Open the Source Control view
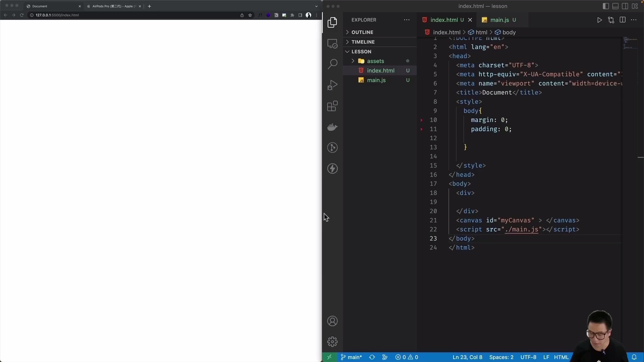 tap(332, 147)
